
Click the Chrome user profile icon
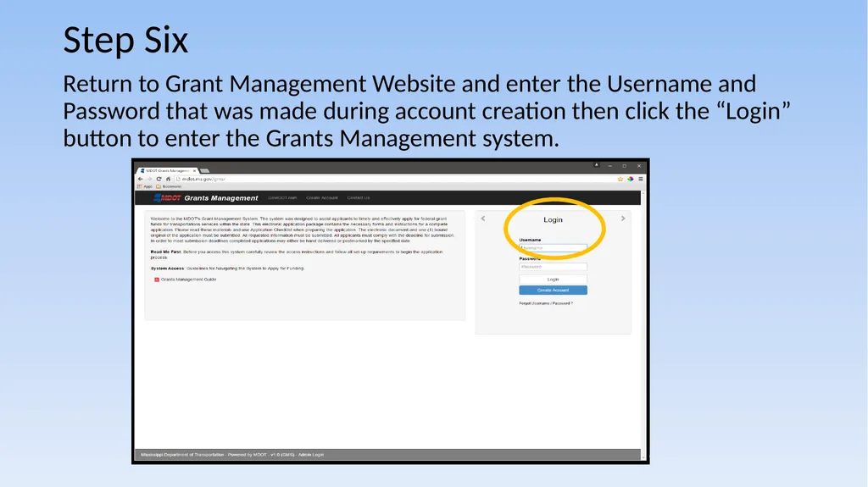pyautogui.click(x=596, y=165)
